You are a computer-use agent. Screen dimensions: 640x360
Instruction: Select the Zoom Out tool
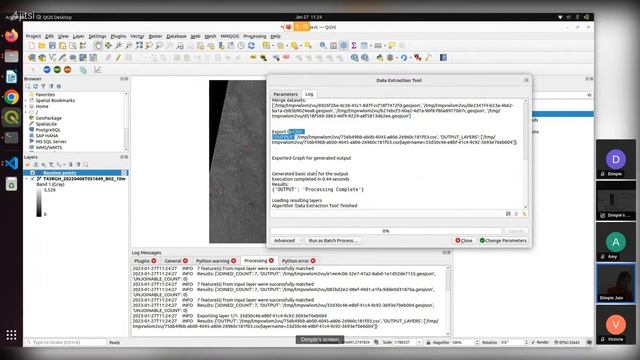[129, 46]
